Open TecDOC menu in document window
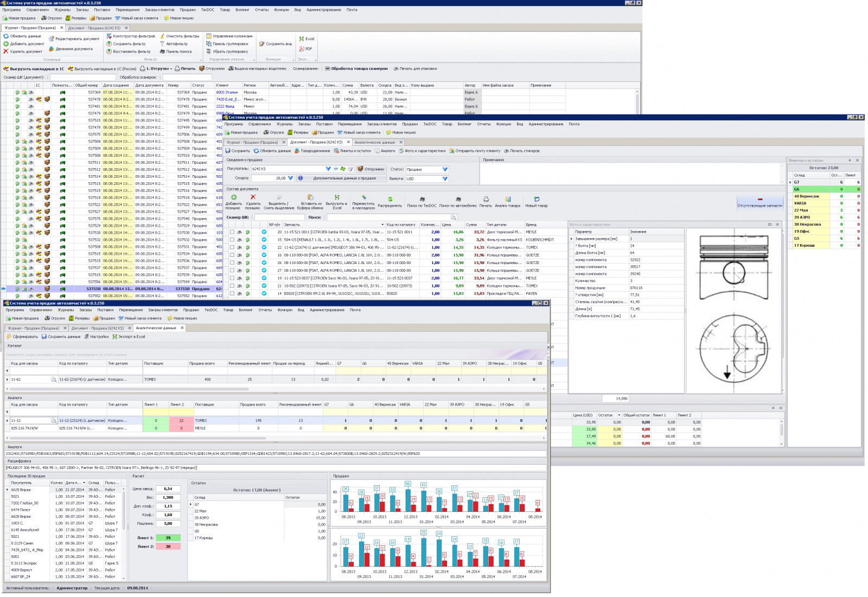 coord(430,124)
